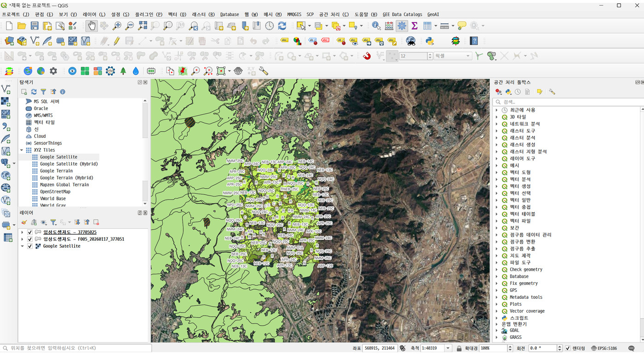
Task: Show statistical summary with the sigma icon
Action: pos(414,26)
